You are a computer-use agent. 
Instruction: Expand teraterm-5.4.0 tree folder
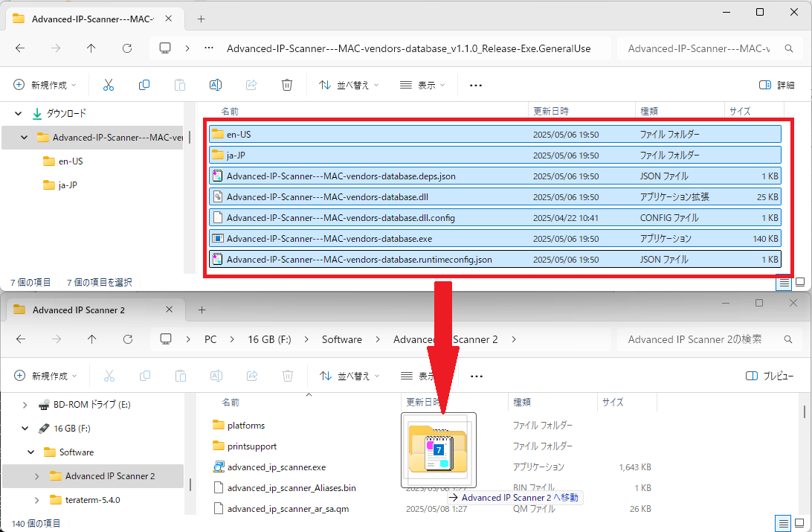(36, 500)
